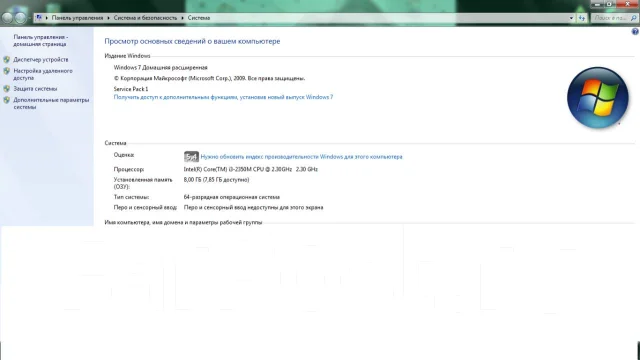
Task: Click the Windows logo image
Action: coord(598,98)
